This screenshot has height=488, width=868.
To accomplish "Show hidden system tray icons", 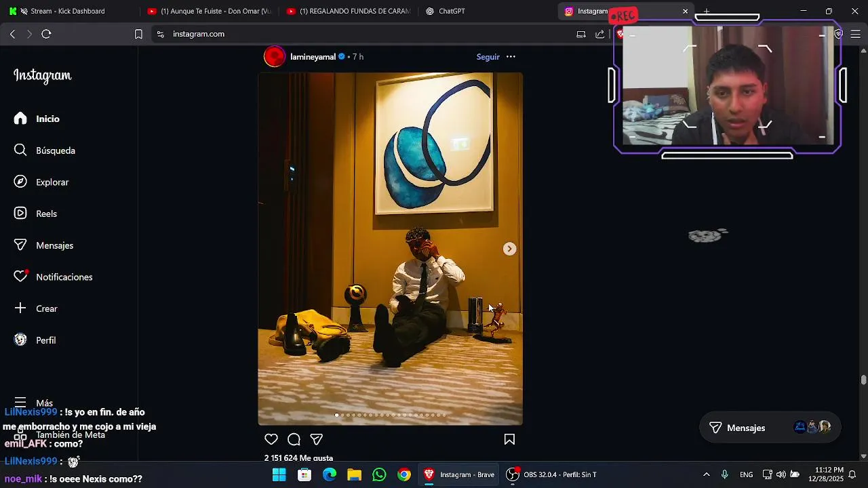I will coord(707,474).
